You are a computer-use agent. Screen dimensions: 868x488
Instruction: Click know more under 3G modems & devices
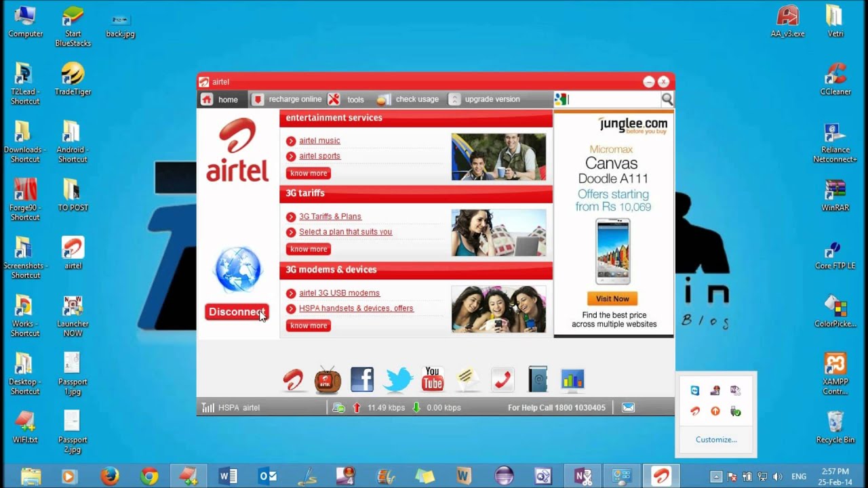tap(309, 326)
